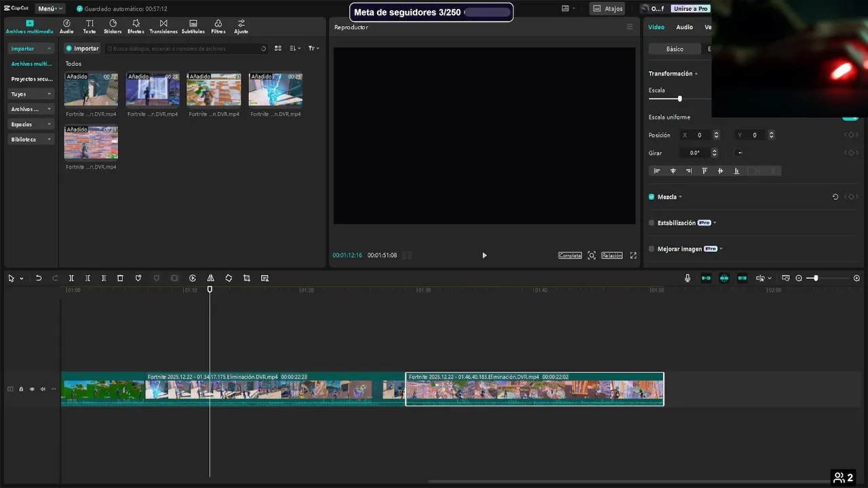This screenshot has width=868, height=488.
Task: Toggle the third teal linkage button
Action: [742, 278]
